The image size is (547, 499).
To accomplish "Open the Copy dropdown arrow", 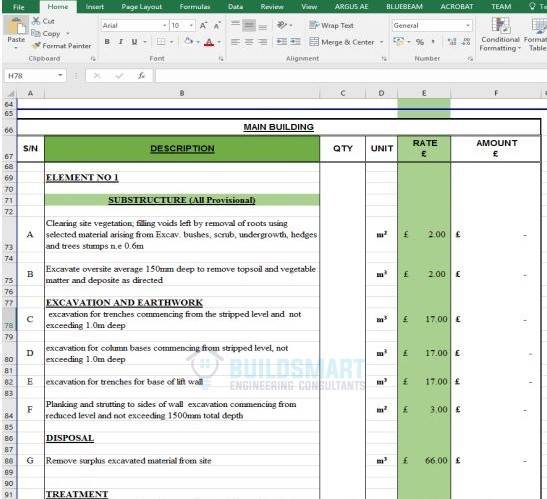I will (68, 33).
